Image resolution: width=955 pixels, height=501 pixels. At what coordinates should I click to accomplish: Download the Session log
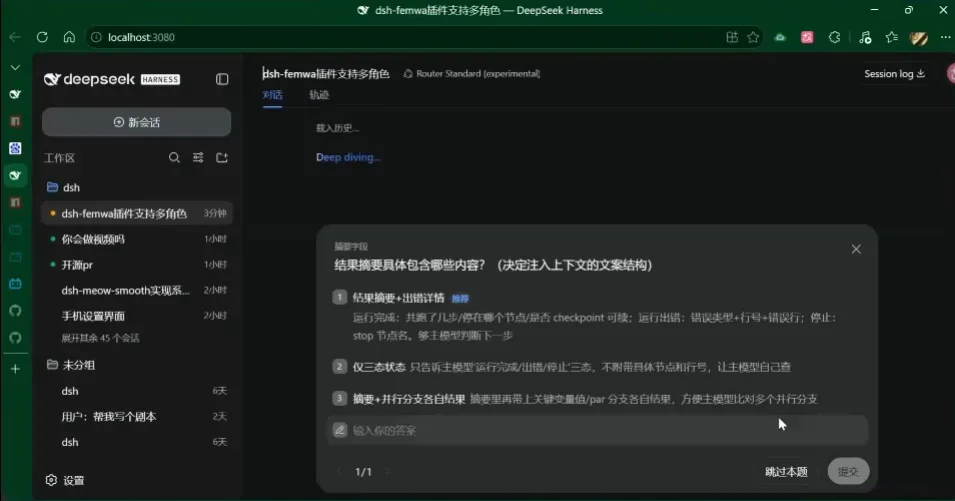click(894, 74)
